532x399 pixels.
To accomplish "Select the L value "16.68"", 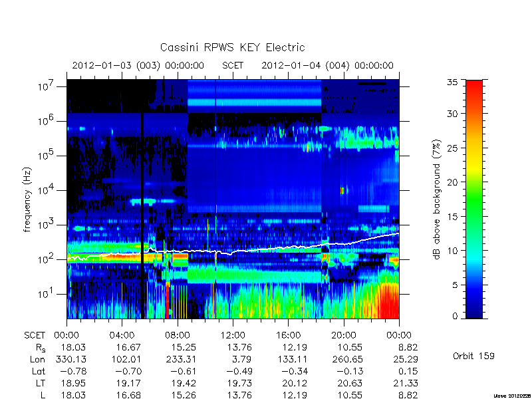I will pos(128,395).
